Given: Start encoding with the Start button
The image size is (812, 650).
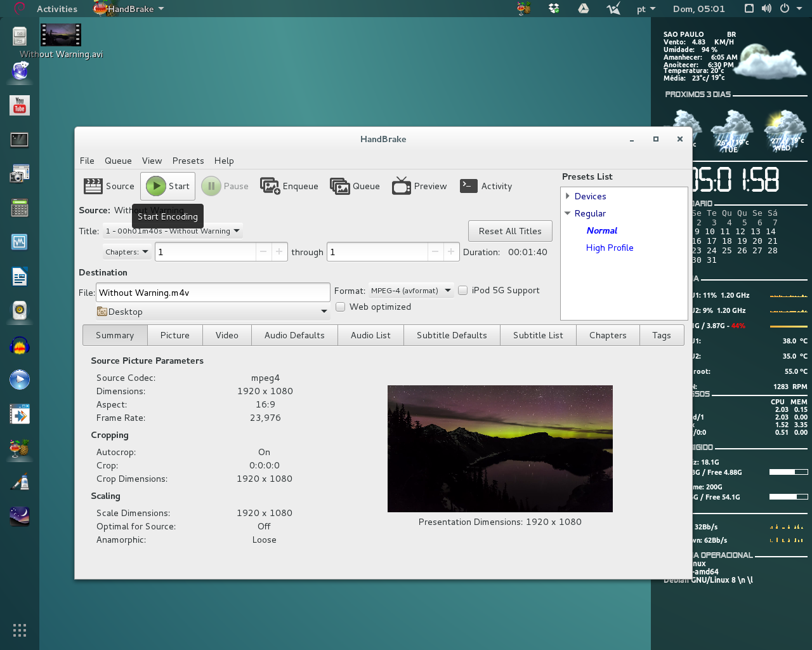Looking at the screenshot, I should pos(167,186).
